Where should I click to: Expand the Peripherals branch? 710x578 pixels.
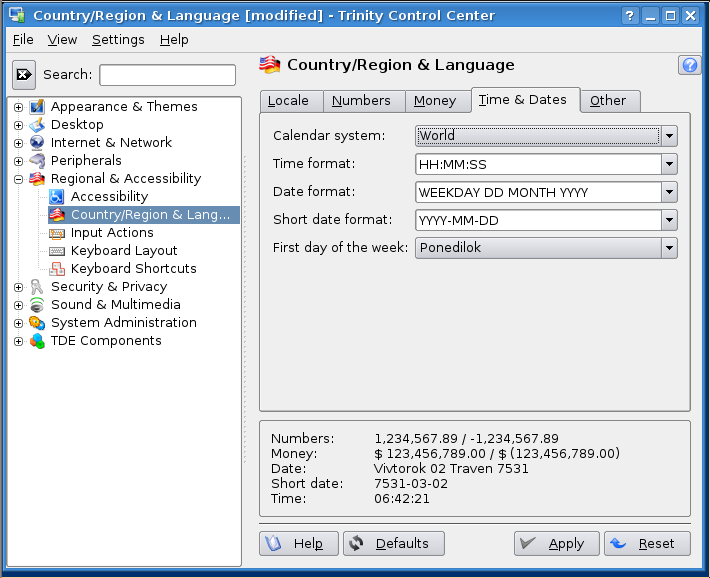click(x=19, y=161)
